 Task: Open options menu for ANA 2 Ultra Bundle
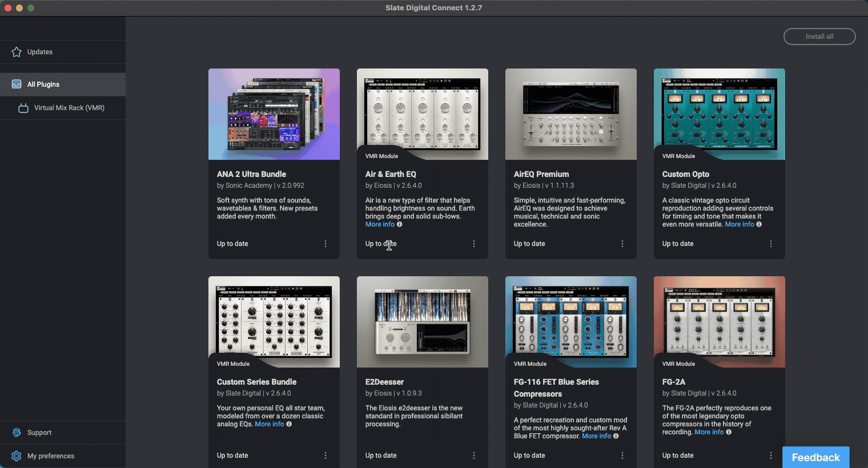click(325, 244)
